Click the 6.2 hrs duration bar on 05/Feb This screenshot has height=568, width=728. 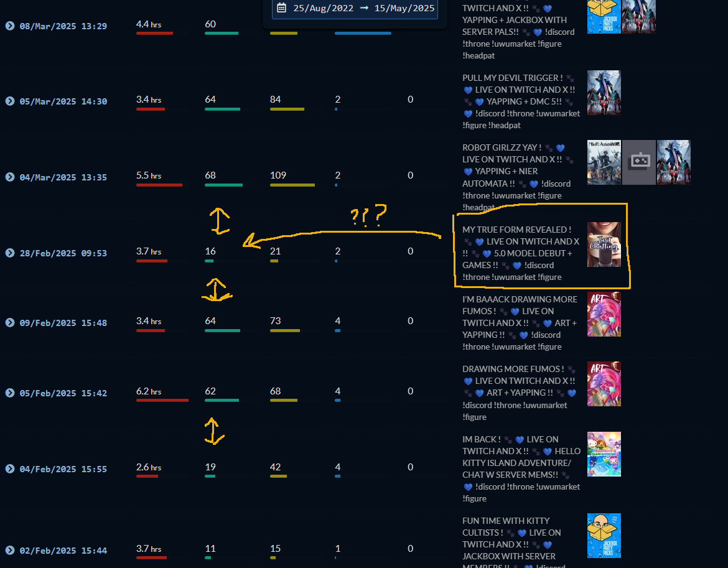click(162, 400)
